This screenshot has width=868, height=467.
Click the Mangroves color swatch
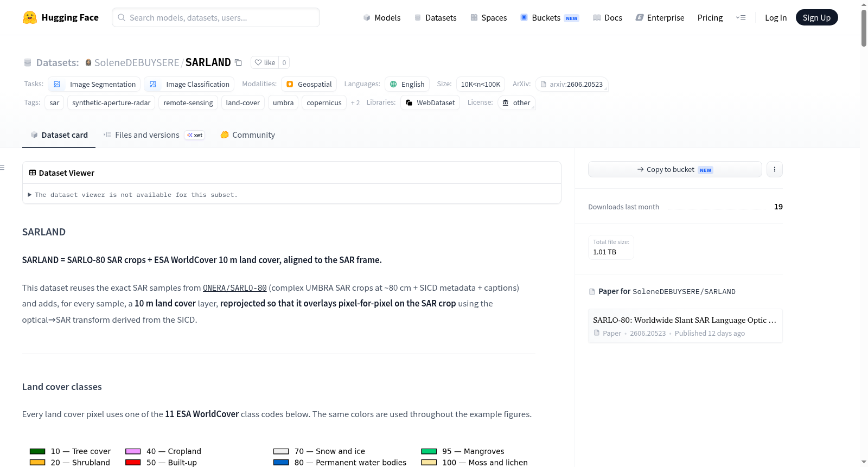point(429,451)
